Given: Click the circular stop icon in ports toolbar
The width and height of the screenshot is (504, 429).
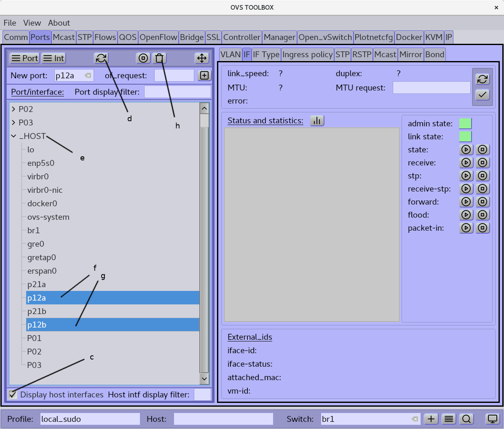Looking at the screenshot, I should 143,58.
